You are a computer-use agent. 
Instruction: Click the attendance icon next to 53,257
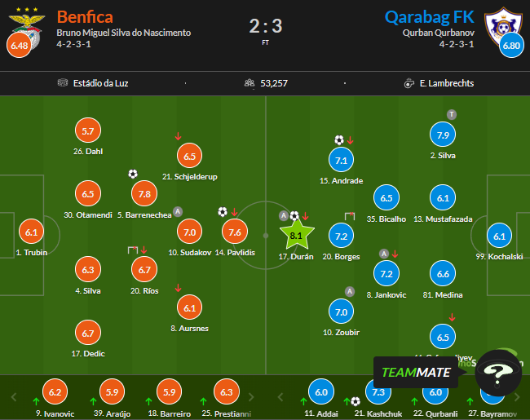tap(249, 82)
